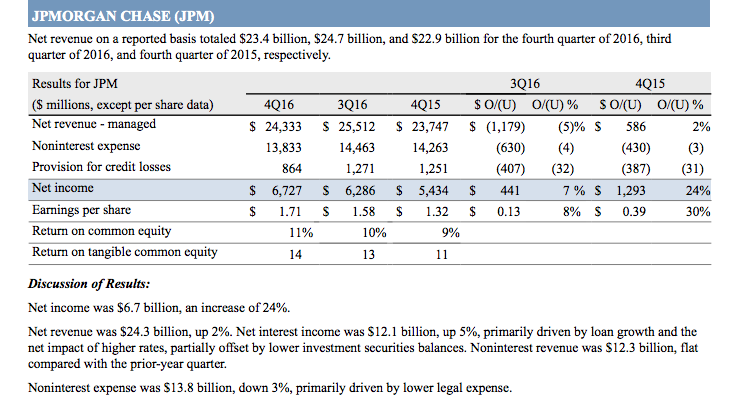740x400 pixels.
Task: Click return on common equity 10%
Action: pyautogui.click(x=374, y=233)
